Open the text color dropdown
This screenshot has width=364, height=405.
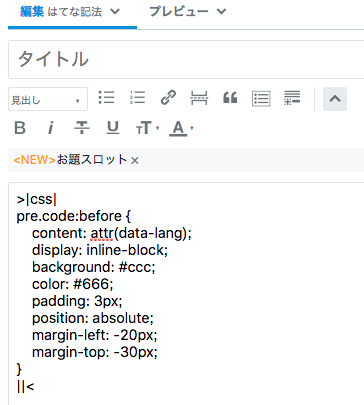click(181, 129)
